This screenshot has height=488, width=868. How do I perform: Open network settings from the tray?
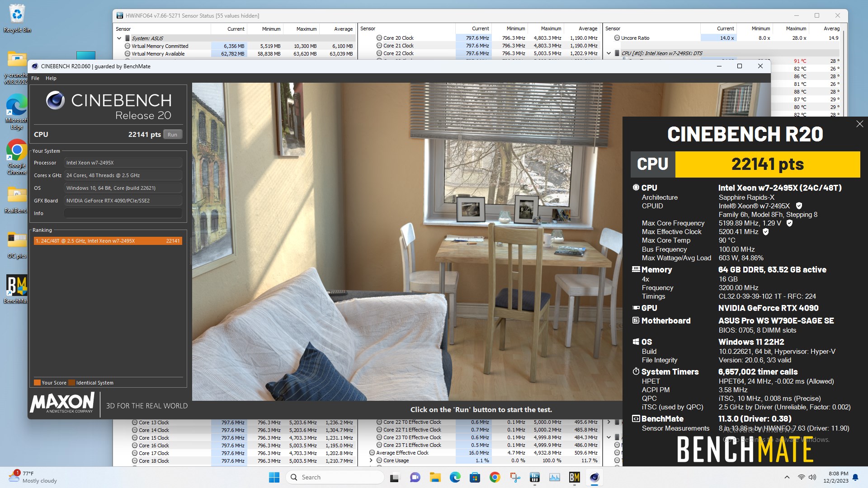click(802, 477)
